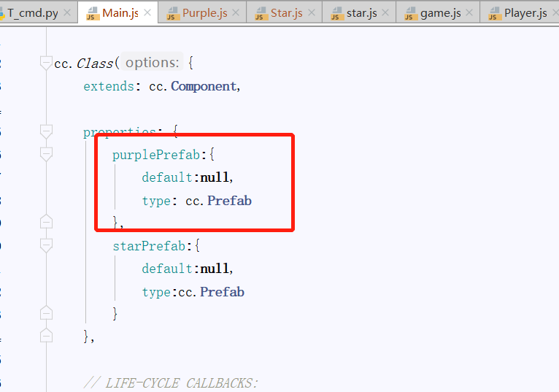Click fold end marker of starPrefab block
This screenshot has height=392, width=559.
[46, 313]
